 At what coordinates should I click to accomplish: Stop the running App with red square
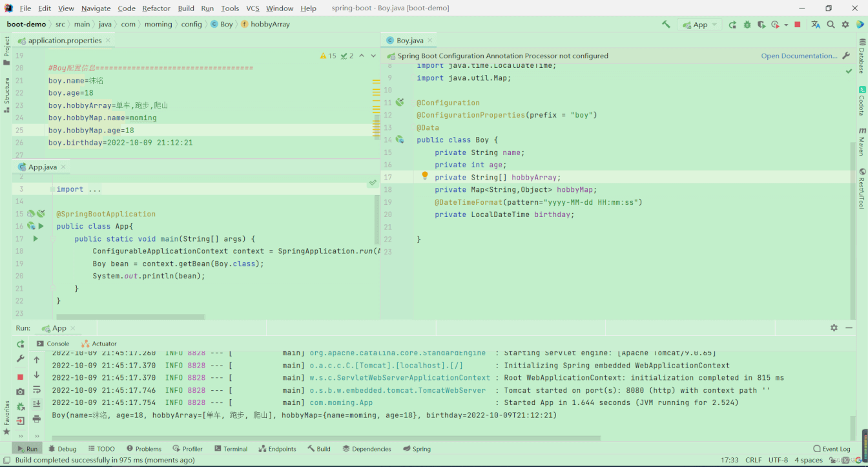point(798,25)
